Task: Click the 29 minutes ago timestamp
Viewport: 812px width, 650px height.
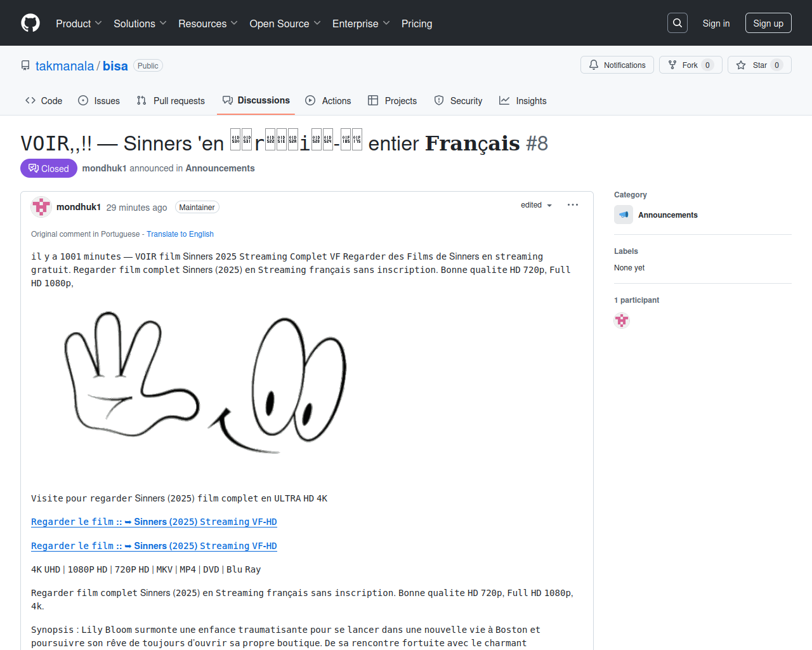Action: pos(136,208)
